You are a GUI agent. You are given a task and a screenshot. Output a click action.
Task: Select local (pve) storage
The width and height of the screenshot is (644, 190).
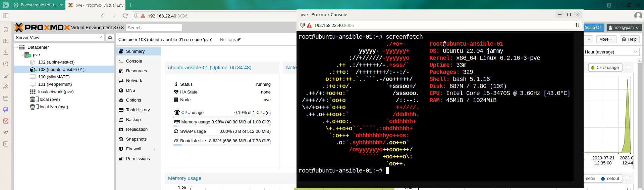click(x=64, y=100)
